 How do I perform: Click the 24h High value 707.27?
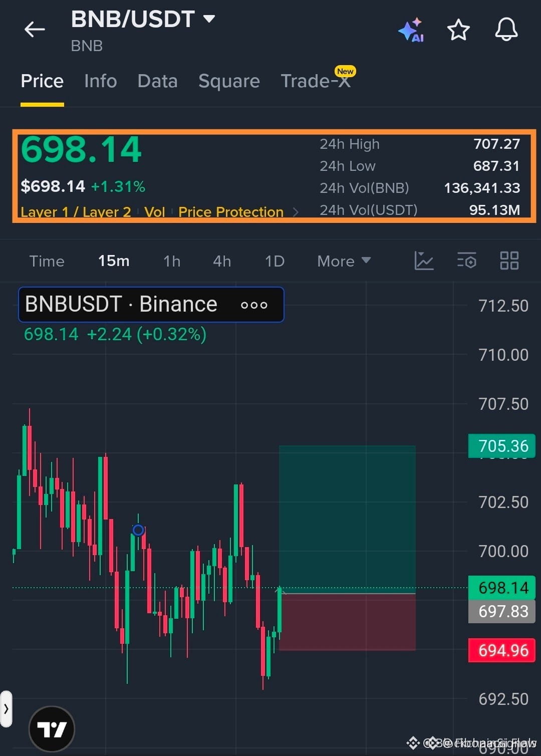pos(496,144)
